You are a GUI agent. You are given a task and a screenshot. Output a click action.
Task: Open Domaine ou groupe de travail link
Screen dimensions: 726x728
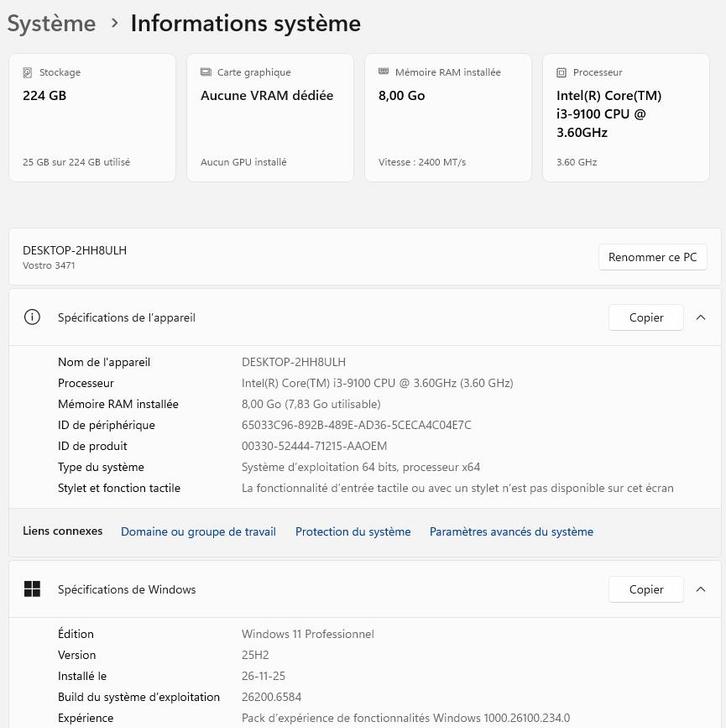pos(198,532)
